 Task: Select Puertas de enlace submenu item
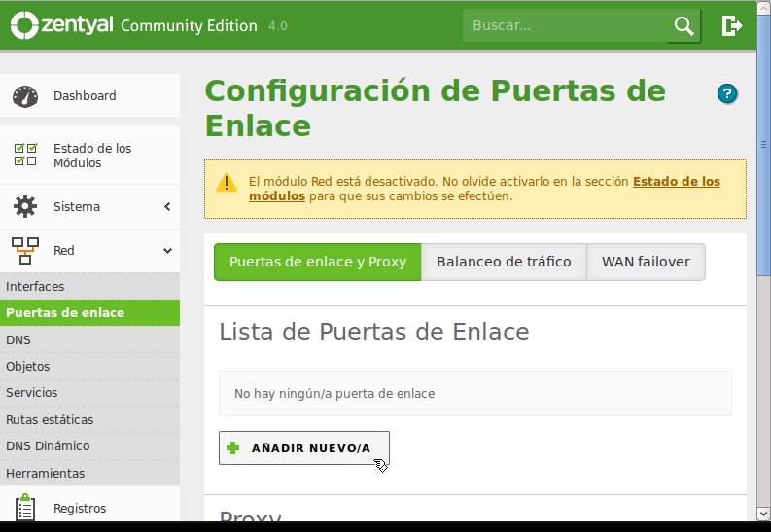click(x=90, y=313)
